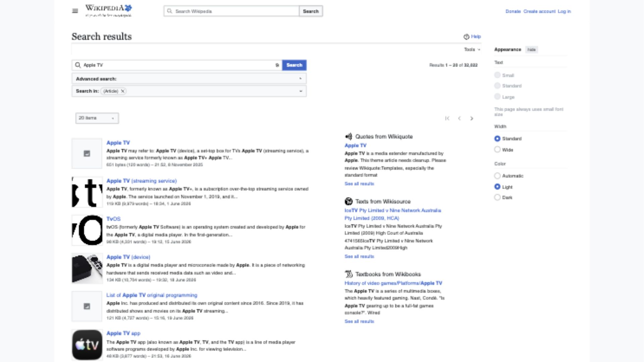Select Standard text size

click(x=497, y=86)
